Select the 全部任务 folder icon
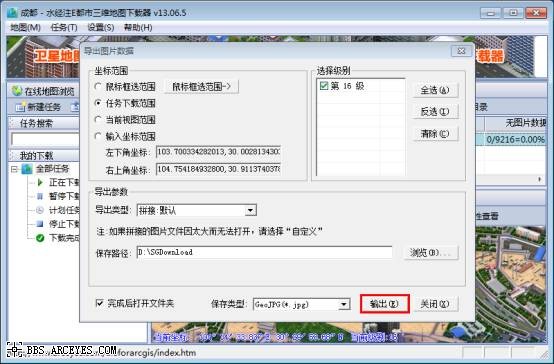This screenshot has height=364, width=554. tap(26, 169)
